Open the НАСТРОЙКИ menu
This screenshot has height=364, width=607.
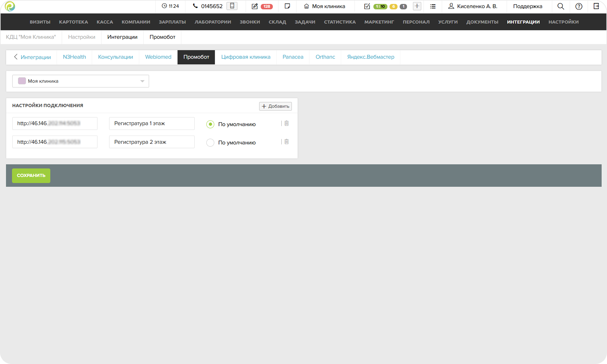tap(564, 22)
